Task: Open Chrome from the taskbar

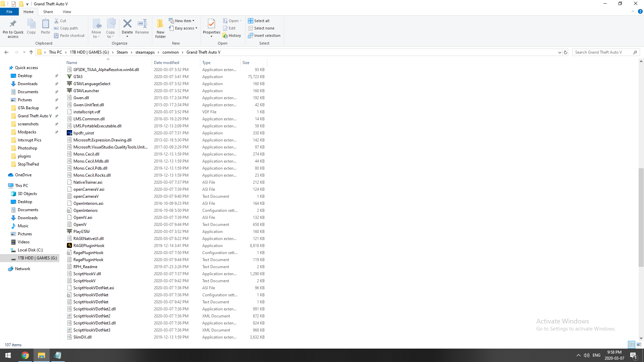Action: tap(25, 355)
